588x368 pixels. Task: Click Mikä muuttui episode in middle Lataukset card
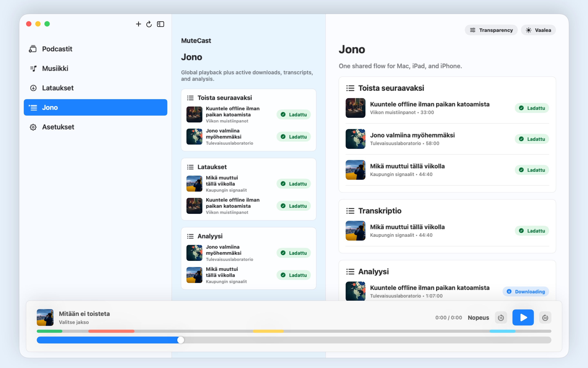pyautogui.click(x=248, y=184)
